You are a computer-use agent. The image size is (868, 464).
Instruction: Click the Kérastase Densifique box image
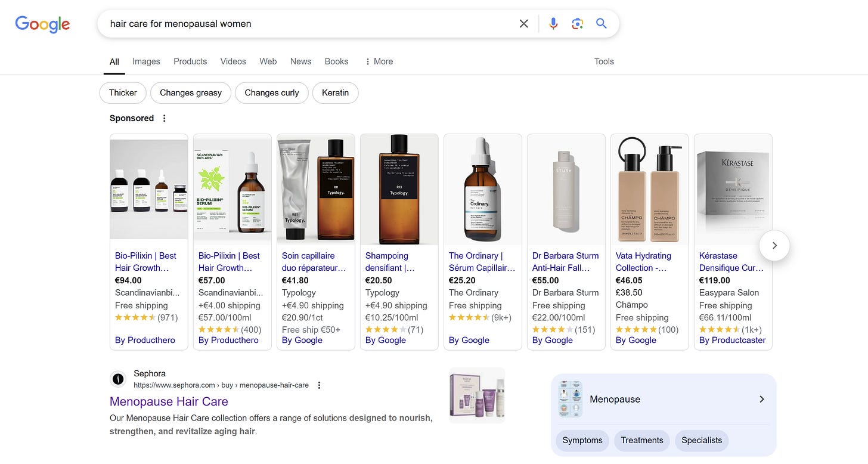pos(733,190)
